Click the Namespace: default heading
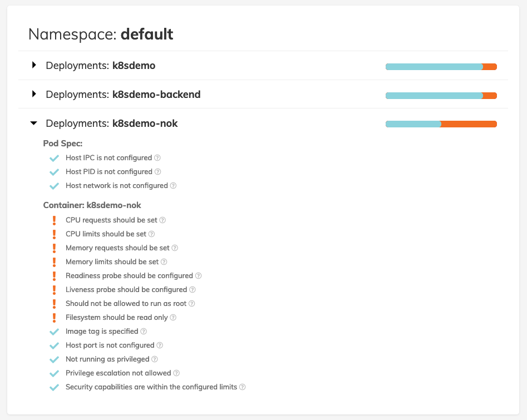This screenshot has height=420, width=527. point(101,34)
